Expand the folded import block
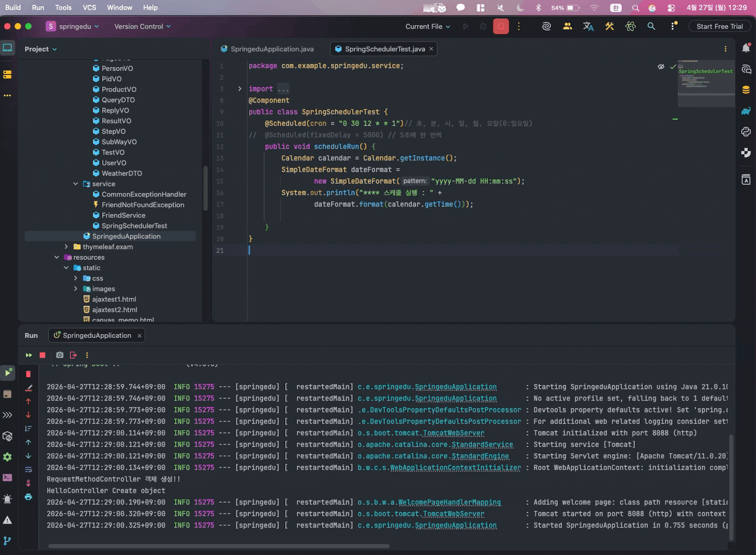This screenshot has height=555, width=756. pyautogui.click(x=240, y=89)
